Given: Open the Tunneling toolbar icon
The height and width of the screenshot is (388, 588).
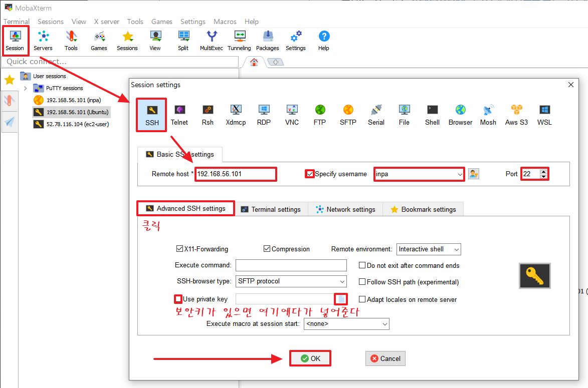Looking at the screenshot, I should [239, 41].
